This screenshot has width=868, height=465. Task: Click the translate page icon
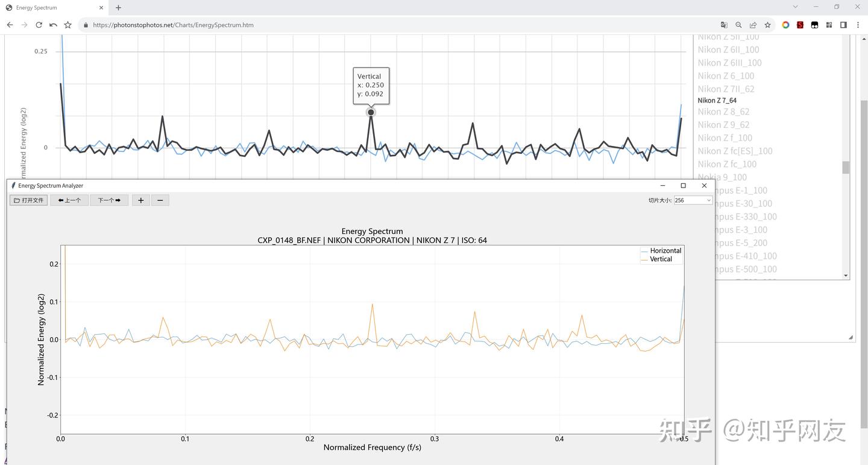[724, 25]
